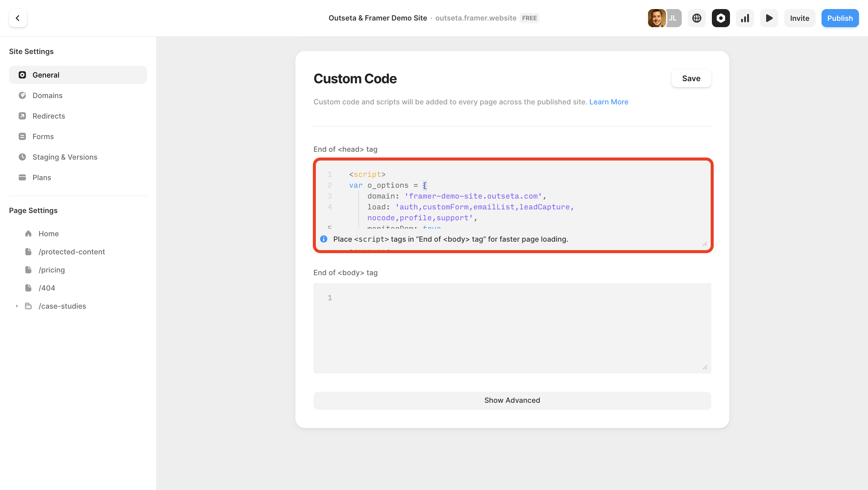Expand the Show Advanced section
The width and height of the screenshot is (868, 490).
point(512,400)
